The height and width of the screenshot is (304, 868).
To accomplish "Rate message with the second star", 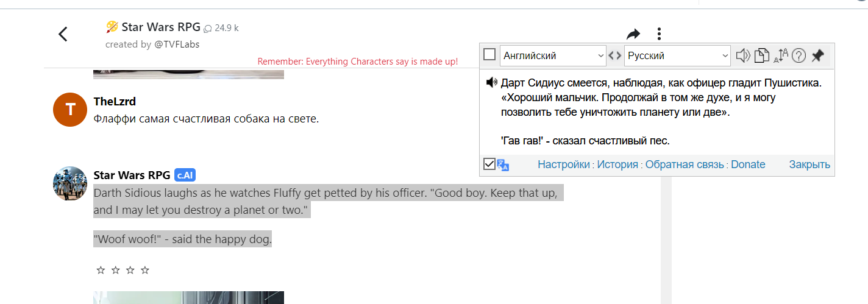I will click(x=115, y=270).
